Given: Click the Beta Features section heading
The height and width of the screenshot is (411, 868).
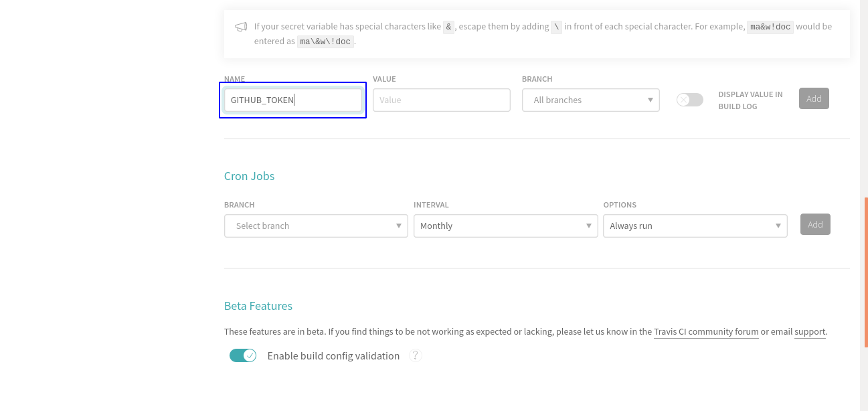Looking at the screenshot, I should [258, 306].
